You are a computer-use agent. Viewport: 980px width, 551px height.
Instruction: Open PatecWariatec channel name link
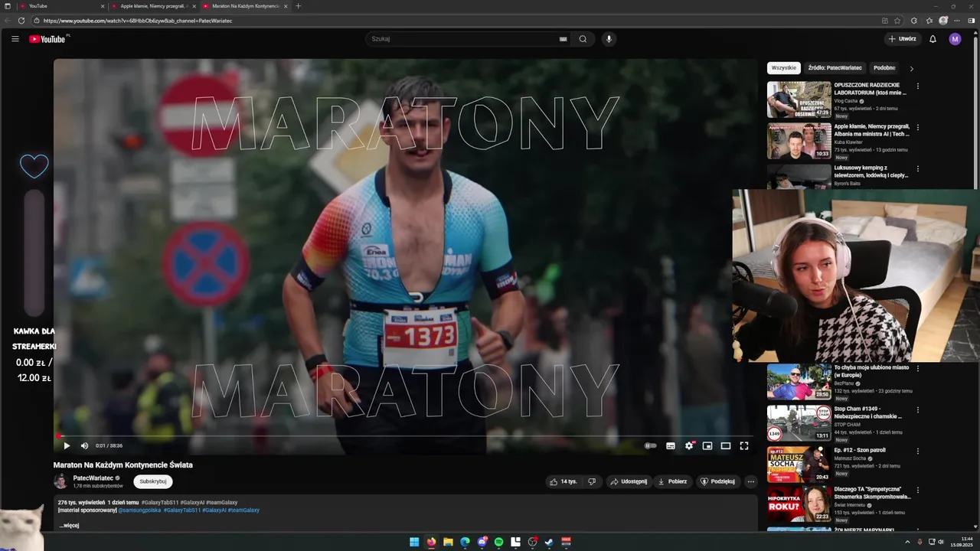coord(93,478)
